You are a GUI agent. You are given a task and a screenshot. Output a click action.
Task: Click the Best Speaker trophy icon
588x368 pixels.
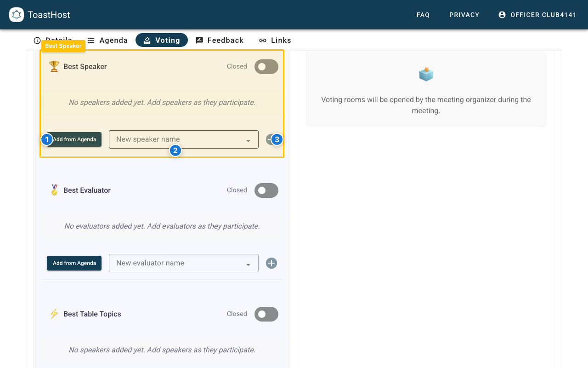click(54, 66)
